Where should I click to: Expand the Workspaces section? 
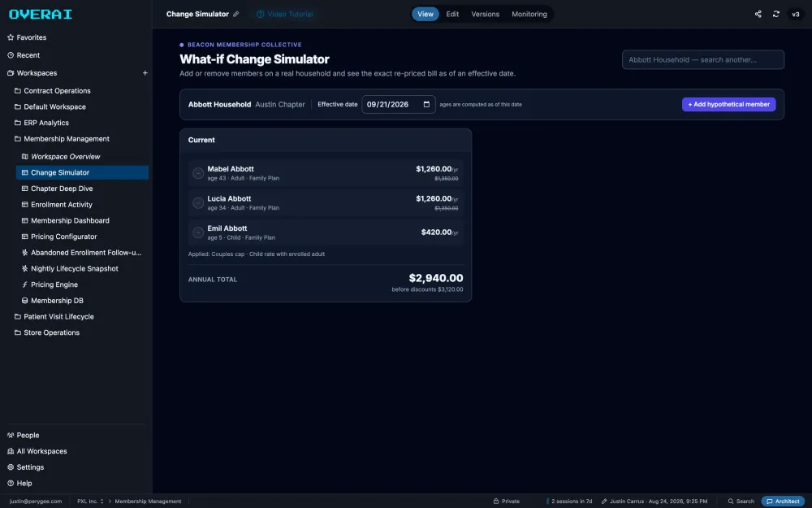pos(32,73)
